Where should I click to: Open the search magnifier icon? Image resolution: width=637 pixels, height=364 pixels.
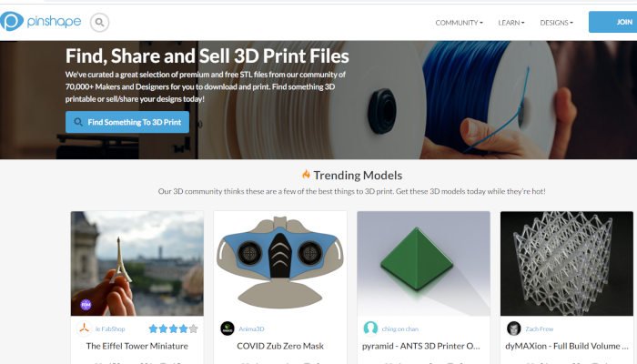click(99, 23)
